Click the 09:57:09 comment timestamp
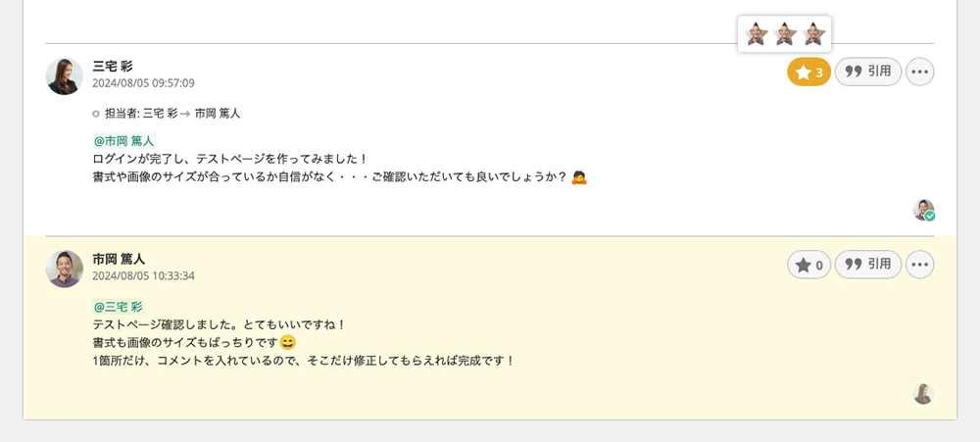The image size is (980, 442). click(143, 83)
